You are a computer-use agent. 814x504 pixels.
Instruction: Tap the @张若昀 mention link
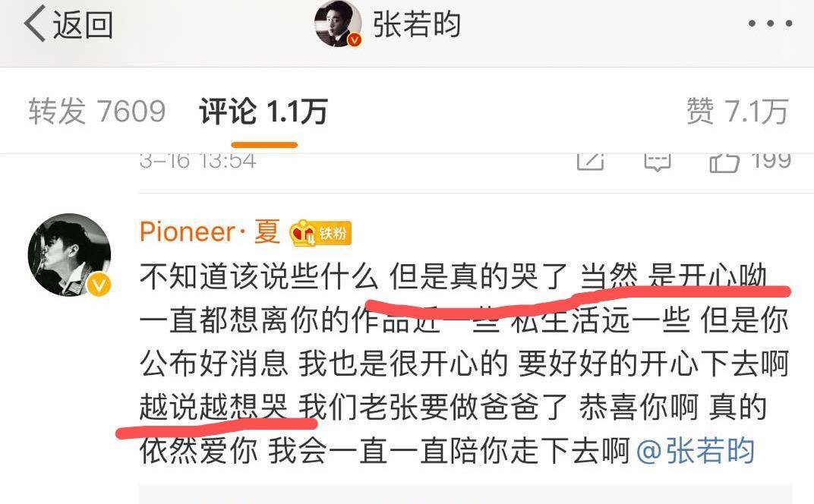pos(695,451)
